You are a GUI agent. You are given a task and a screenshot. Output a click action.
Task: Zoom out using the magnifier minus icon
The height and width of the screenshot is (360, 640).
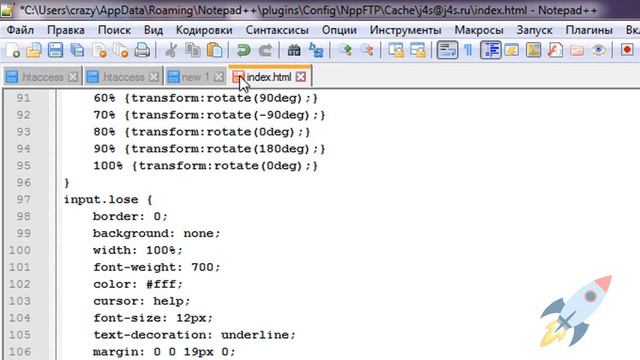tap(367, 50)
